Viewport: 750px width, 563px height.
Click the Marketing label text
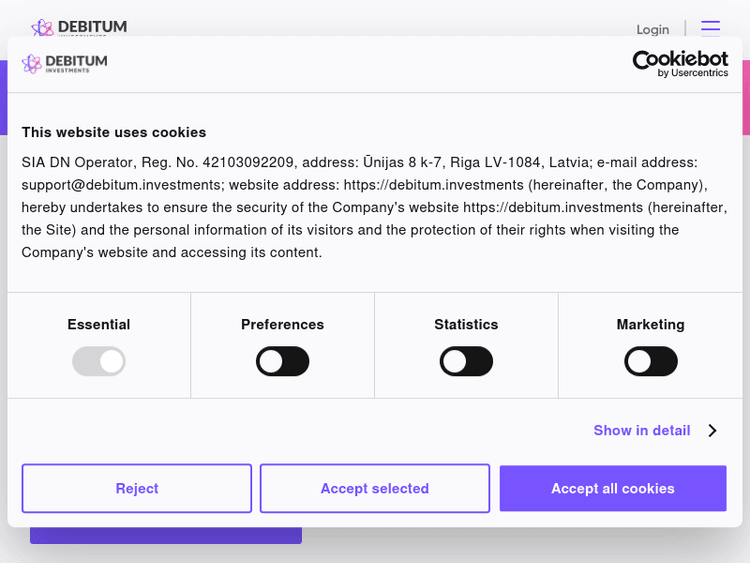(x=651, y=324)
